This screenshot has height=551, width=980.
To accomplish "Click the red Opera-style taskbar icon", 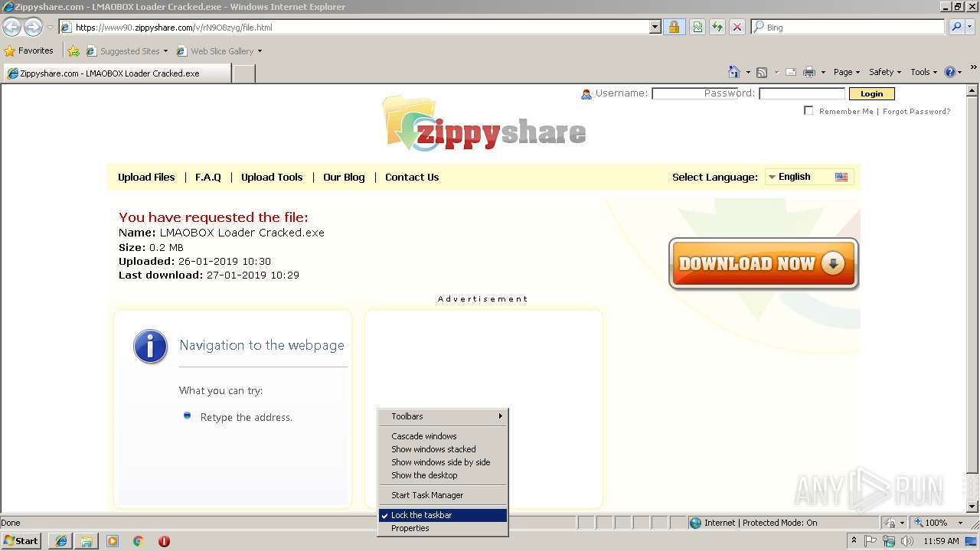I will pos(164,541).
